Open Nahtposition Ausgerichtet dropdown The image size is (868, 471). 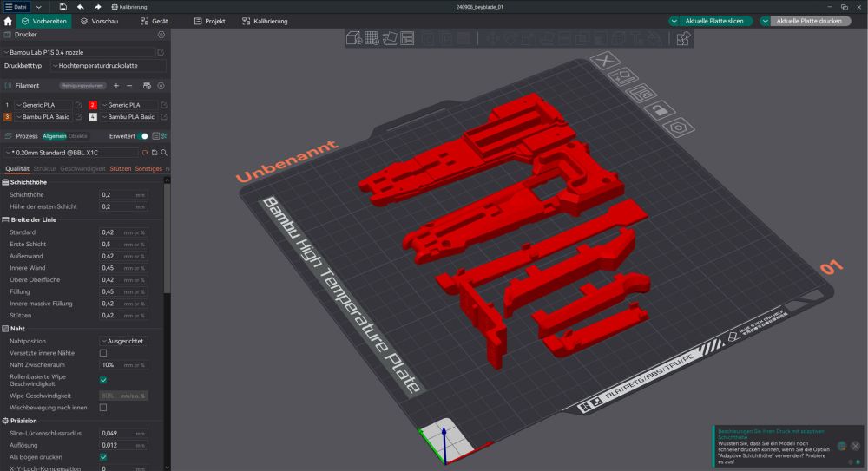coord(123,341)
